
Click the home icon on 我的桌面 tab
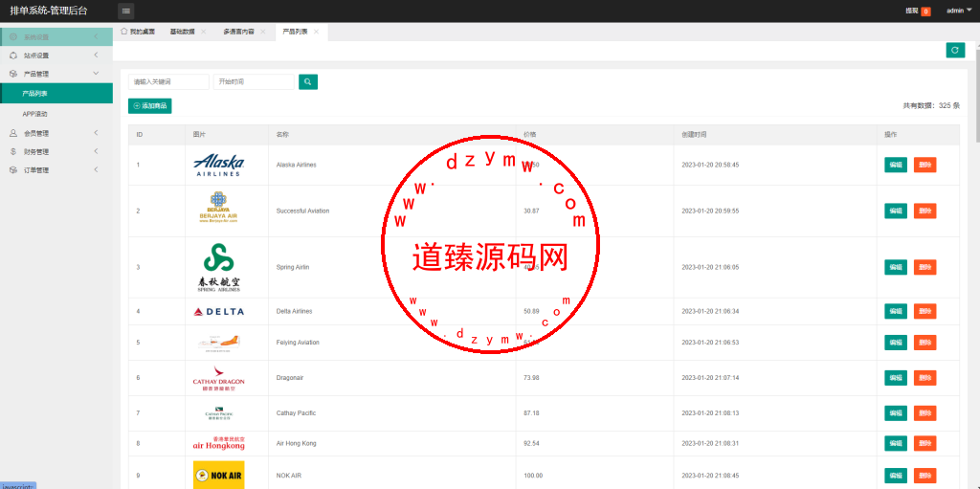[x=123, y=32]
